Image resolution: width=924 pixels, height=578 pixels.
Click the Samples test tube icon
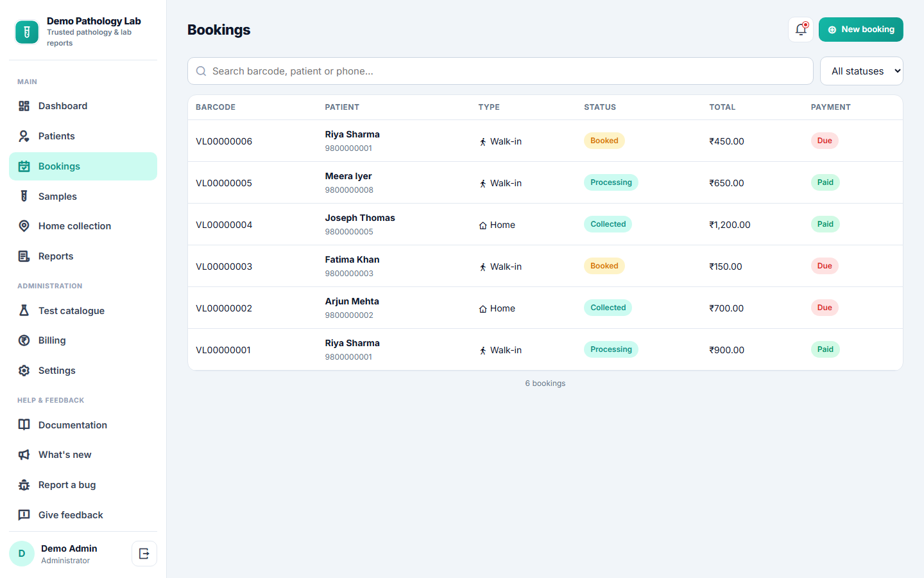24,197
